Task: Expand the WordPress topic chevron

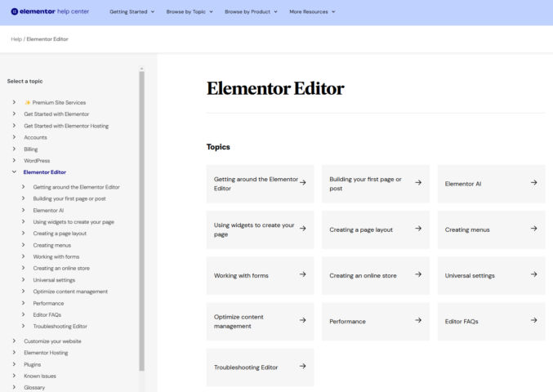Action: (14, 160)
